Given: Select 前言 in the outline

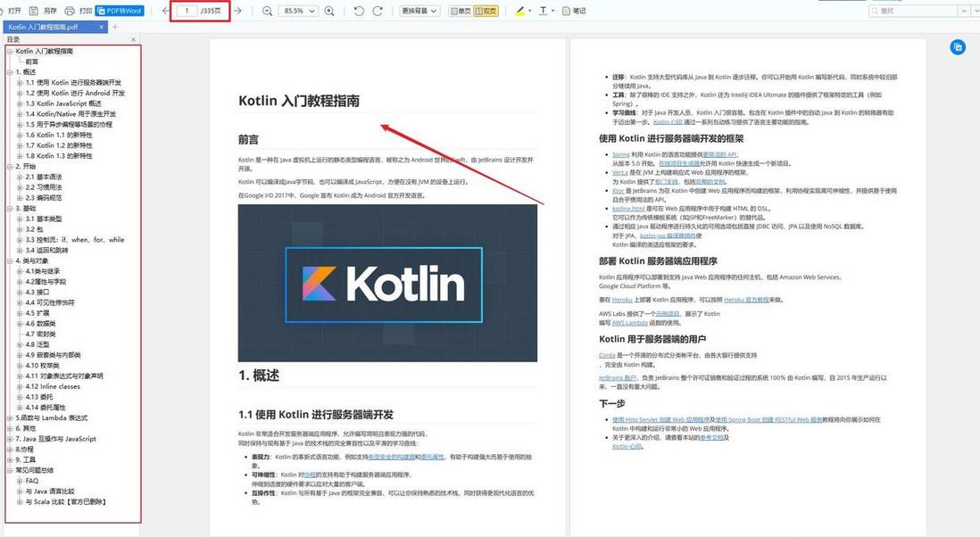Looking at the screenshot, I should pyautogui.click(x=32, y=62).
